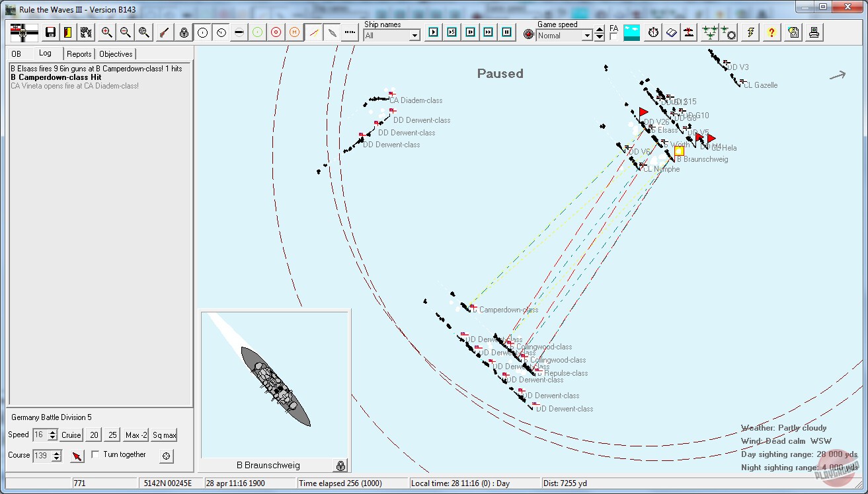Open the Objectives tab
Viewport: 868px width, 494px height.
tap(116, 54)
